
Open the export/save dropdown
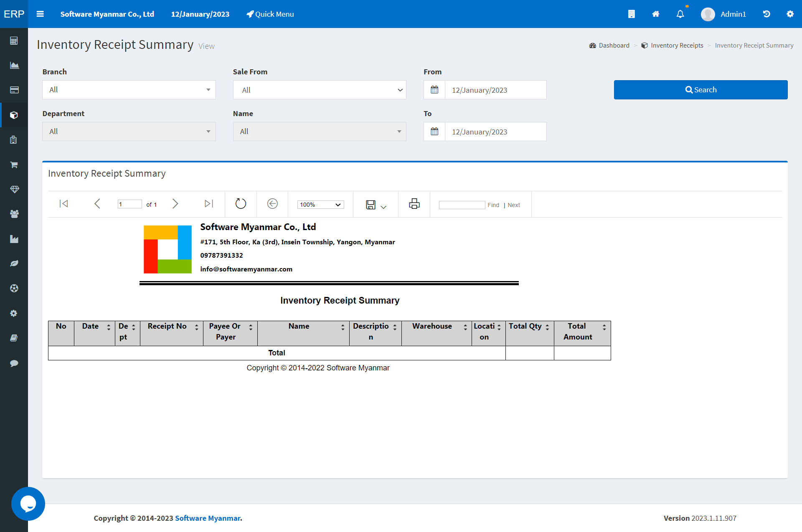pos(376,205)
